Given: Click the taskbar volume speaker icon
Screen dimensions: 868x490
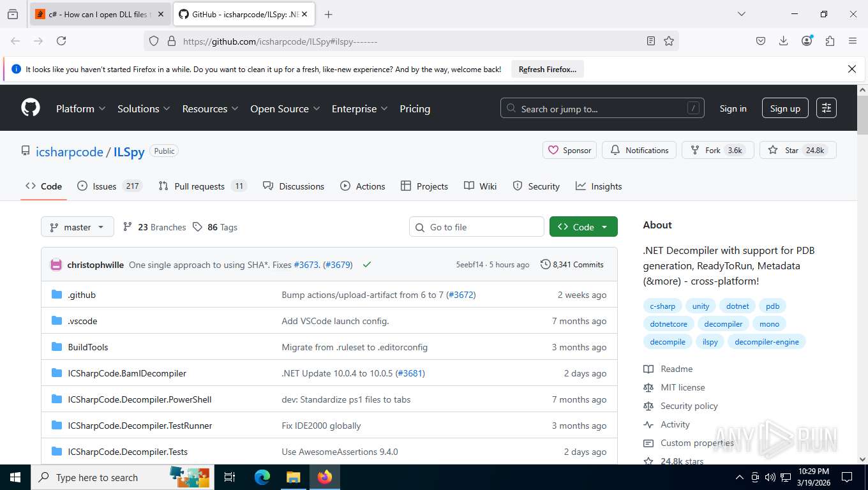Looking at the screenshot, I should [x=770, y=477].
